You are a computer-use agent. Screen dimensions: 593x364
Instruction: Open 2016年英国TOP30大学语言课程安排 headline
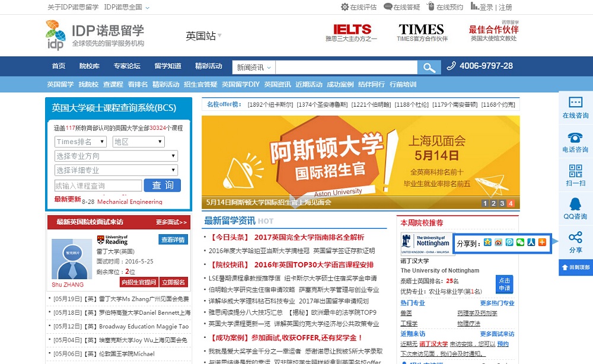point(314,264)
